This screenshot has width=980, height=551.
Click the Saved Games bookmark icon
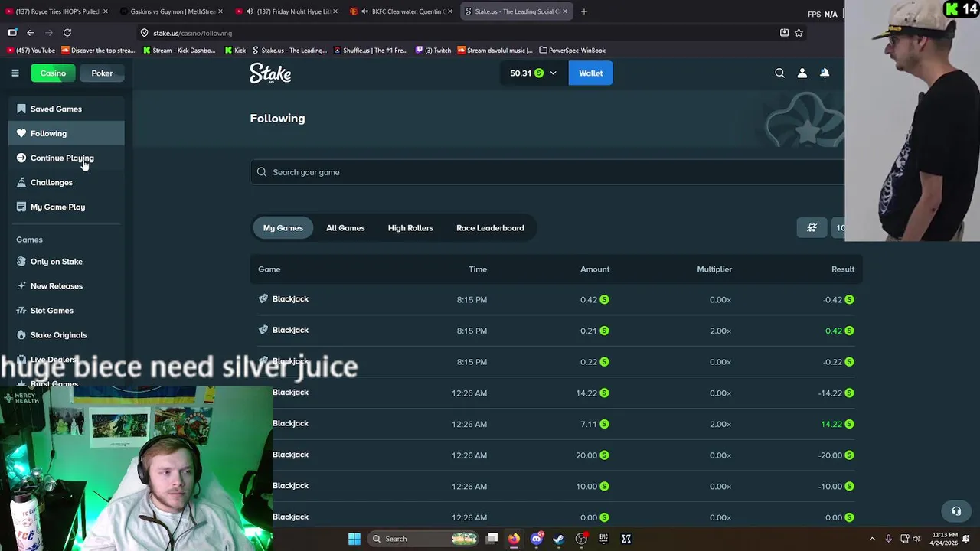[21, 109]
